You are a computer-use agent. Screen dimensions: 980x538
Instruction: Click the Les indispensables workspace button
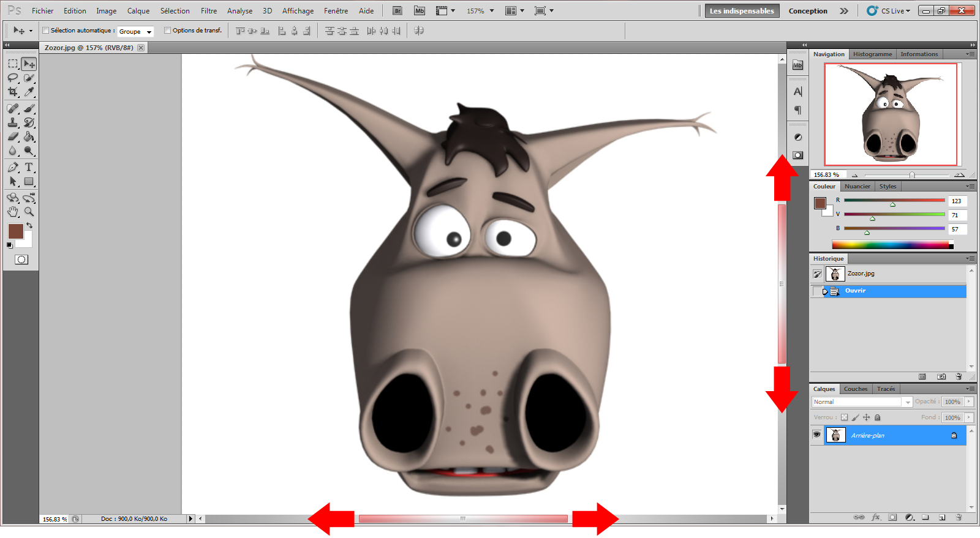pyautogui.click(x=741, y=11)
